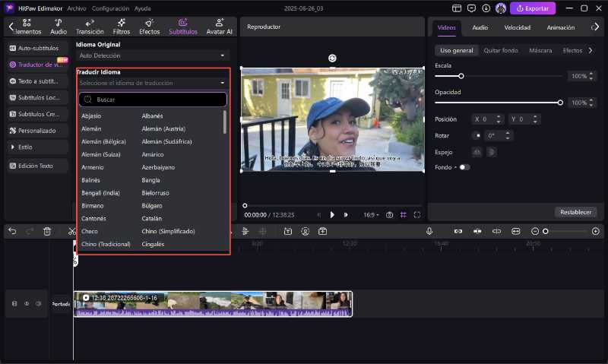Toggle the crop grid icon in player
Viewport: 608px width, 364px height.
tap(404, 215)
